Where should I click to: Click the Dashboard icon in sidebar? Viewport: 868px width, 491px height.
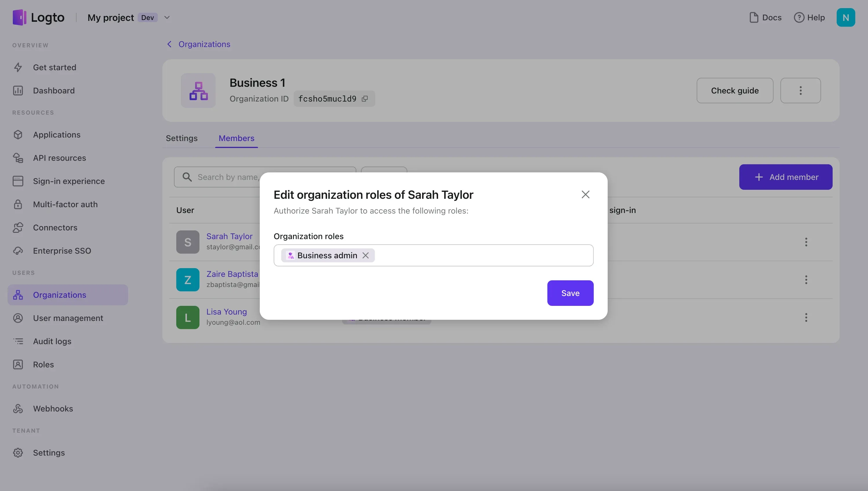pyautogui.click(x=17, y=91)
